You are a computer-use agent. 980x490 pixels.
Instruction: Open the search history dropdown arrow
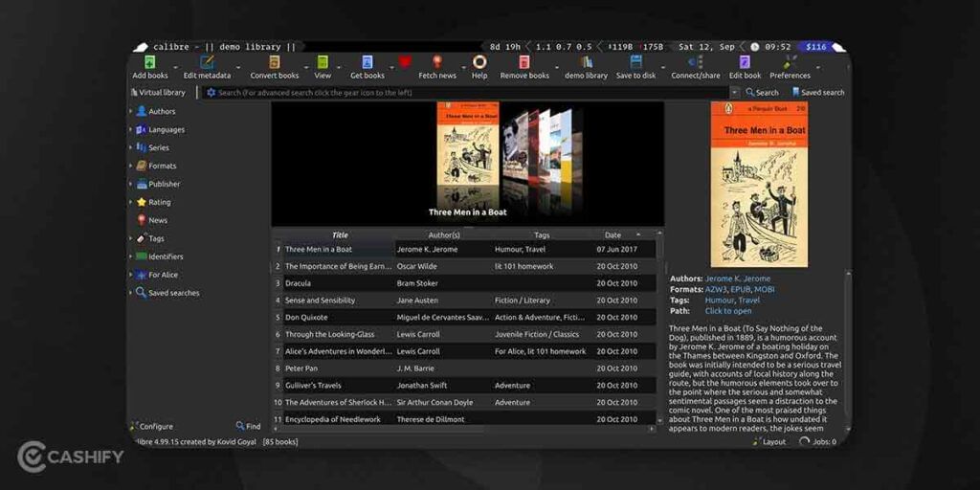734,93
